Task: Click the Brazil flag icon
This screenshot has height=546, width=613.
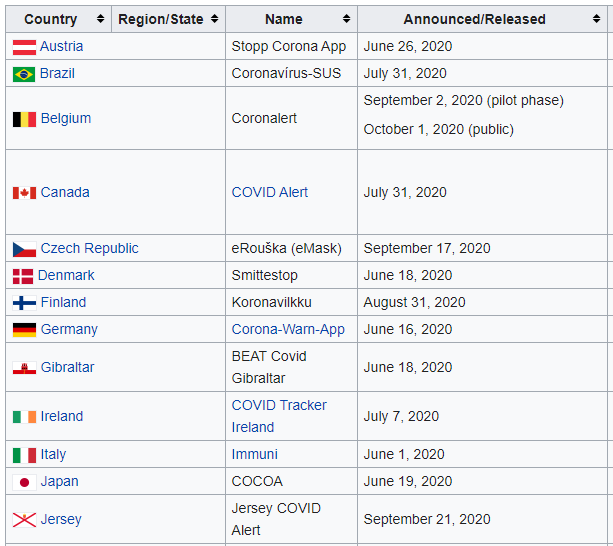Action: point(24,74)
